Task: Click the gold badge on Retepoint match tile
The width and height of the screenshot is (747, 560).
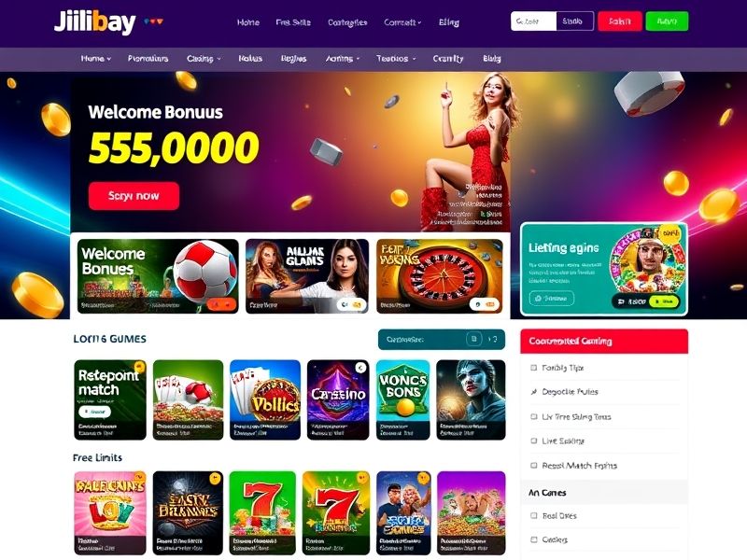Action: pyautogui.click(x=139, y=367)
